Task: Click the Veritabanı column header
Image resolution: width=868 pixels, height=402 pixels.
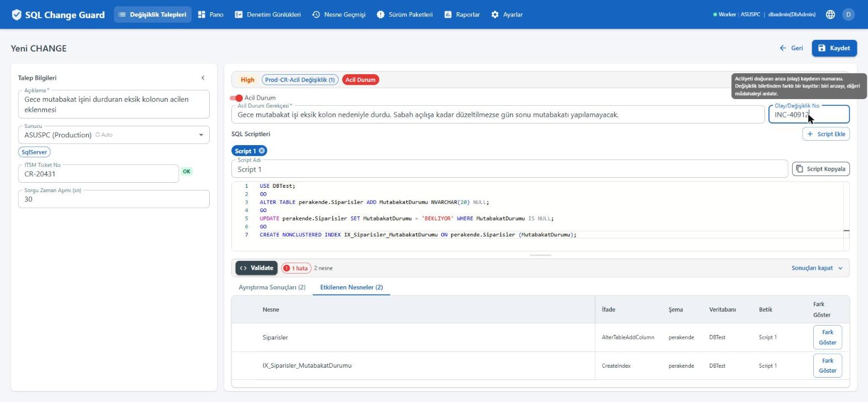Action: (x=722, y=310)
